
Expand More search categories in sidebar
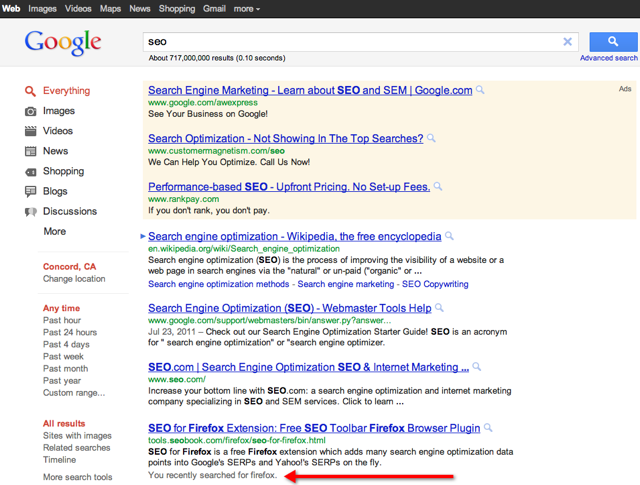[54, 231]
